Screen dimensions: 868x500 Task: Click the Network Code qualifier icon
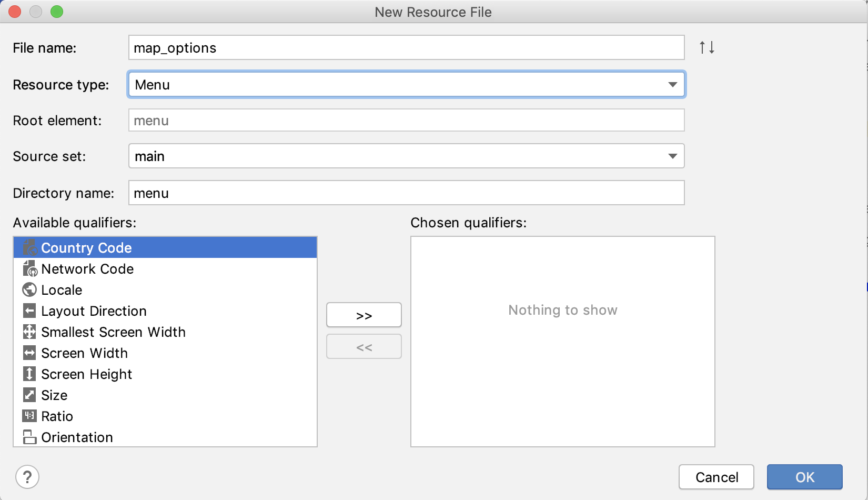tap(29, 268)
